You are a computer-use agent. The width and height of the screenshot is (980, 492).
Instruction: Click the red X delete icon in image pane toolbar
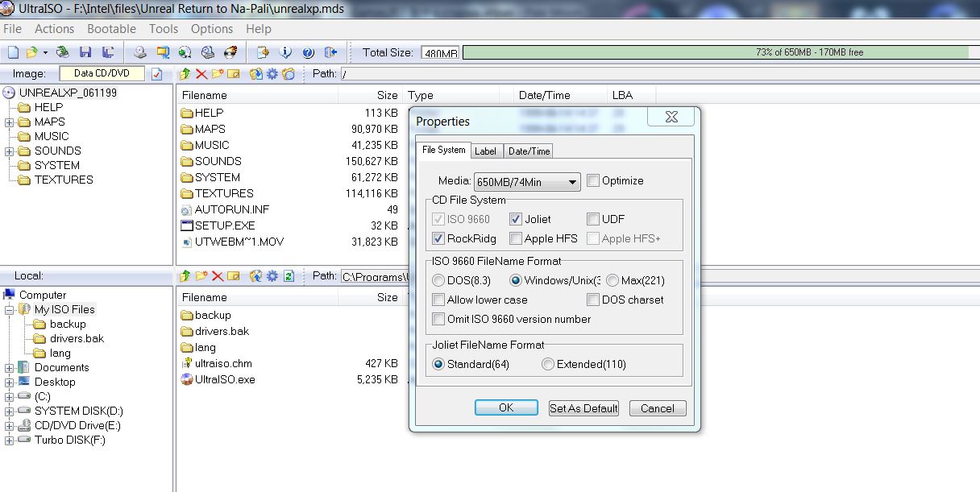point(201,74)
